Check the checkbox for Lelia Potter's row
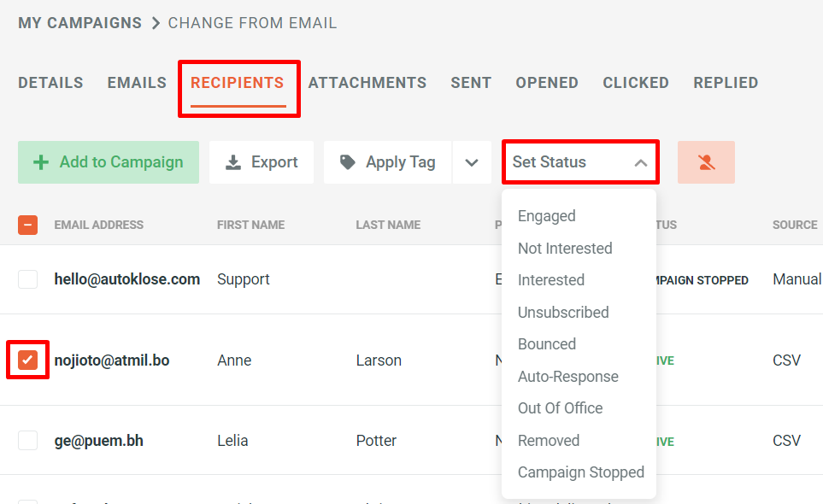Viewport: 823px width, 504px height. coord(27,440)
